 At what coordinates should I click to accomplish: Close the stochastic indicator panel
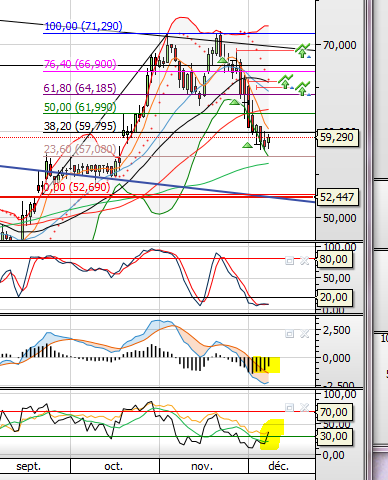click(304, 261)
